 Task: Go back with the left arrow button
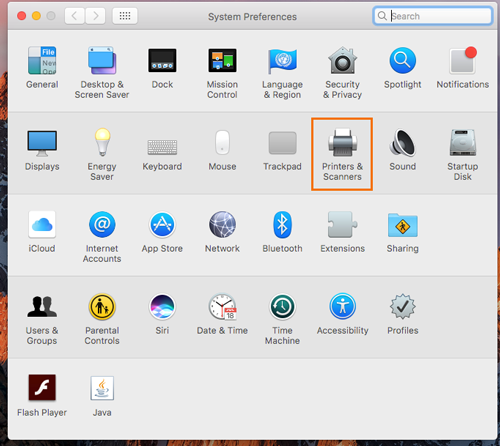pyautogui.click(x=75, y=16)
